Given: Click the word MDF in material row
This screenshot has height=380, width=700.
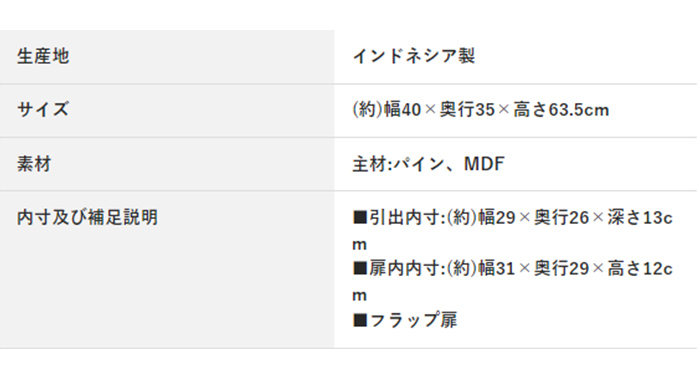Looking at the screenshot, I should click(x=484, y=164).
